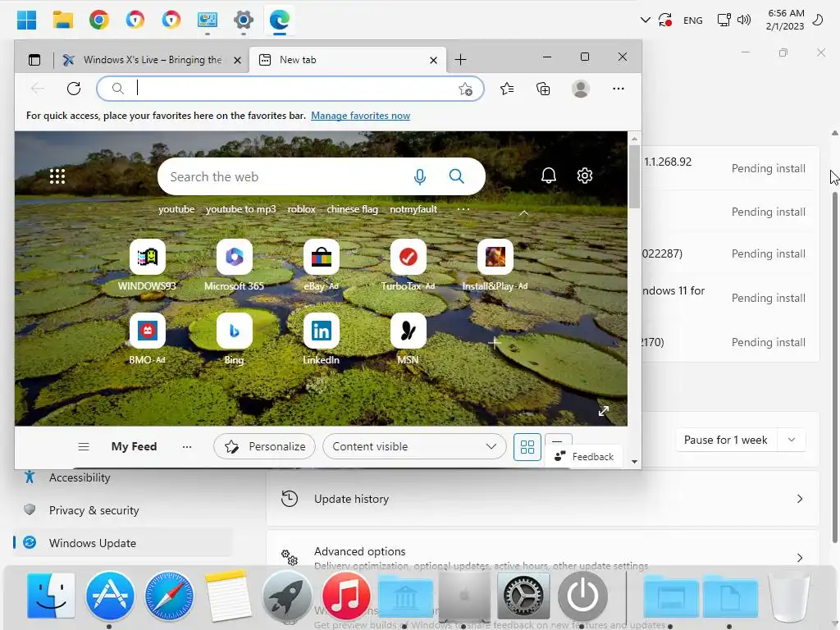Open the Music app in the dock

pos(346,596)
